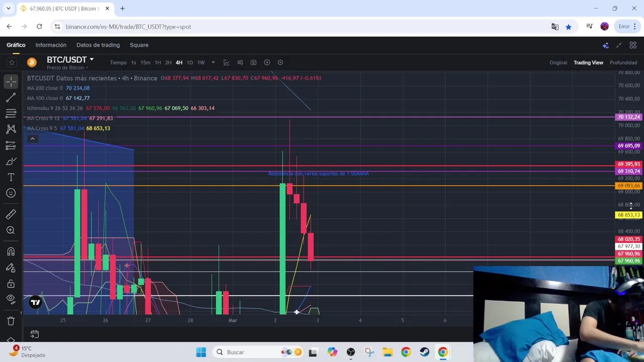
Task: Switch chart interval to 15m
Action: 145,63
